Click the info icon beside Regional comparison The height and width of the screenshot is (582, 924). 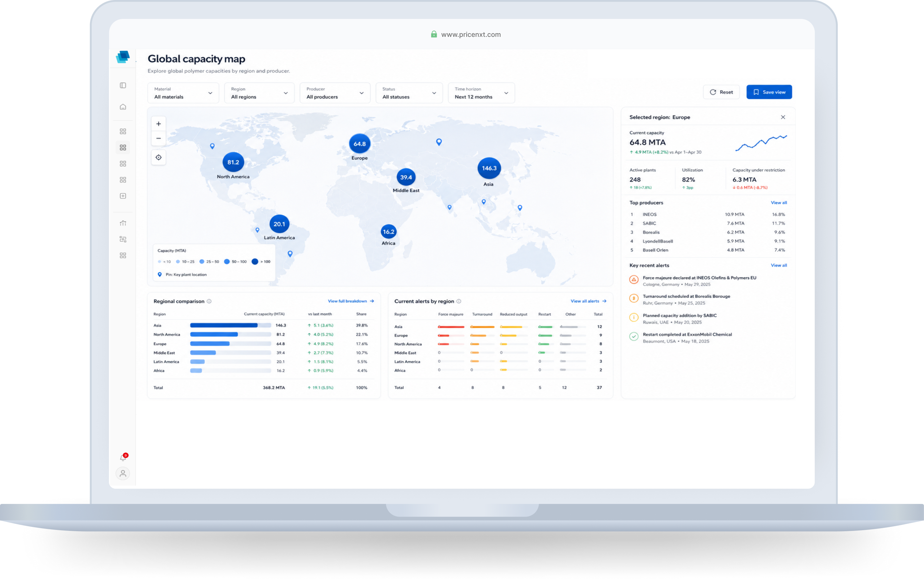pos(209,301)
